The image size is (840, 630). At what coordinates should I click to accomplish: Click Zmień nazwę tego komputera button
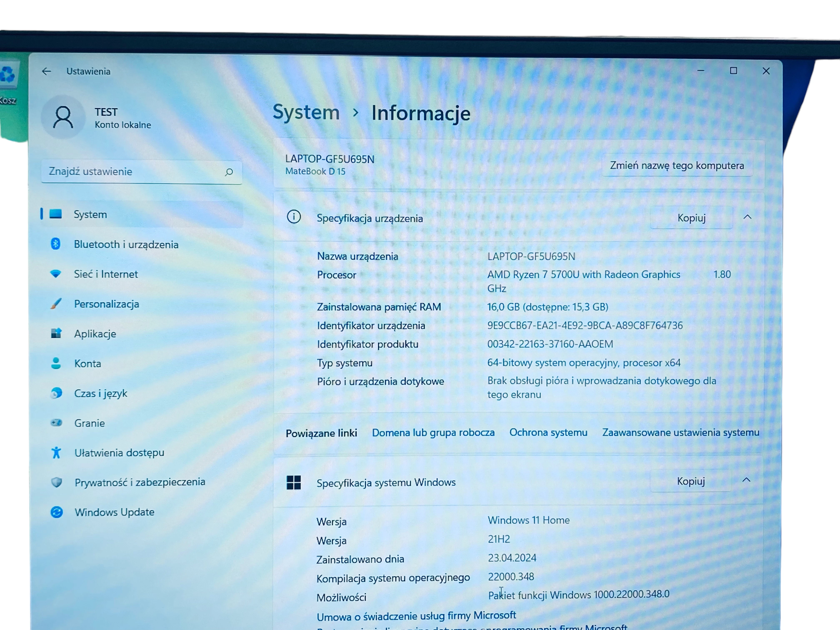(677, 165)
